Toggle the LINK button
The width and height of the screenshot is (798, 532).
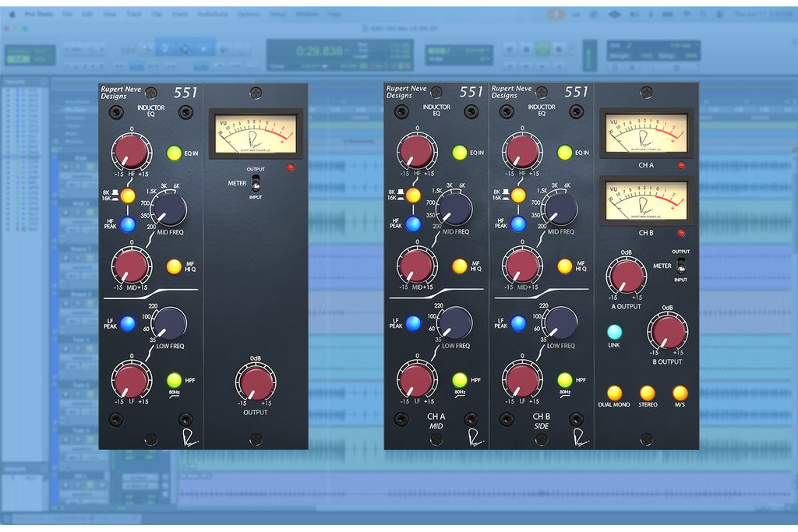[x=614, y=332]
